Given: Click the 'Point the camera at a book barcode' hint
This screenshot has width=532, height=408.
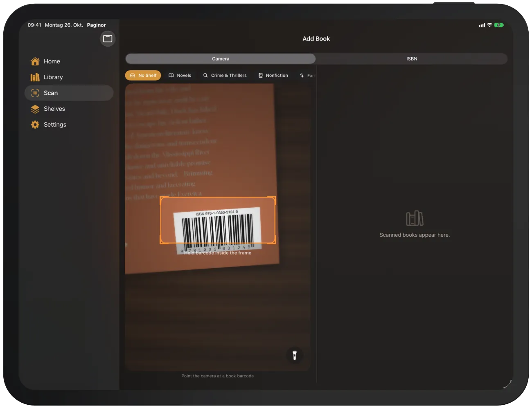Looking at the screenshot, I should coord(218,376).
